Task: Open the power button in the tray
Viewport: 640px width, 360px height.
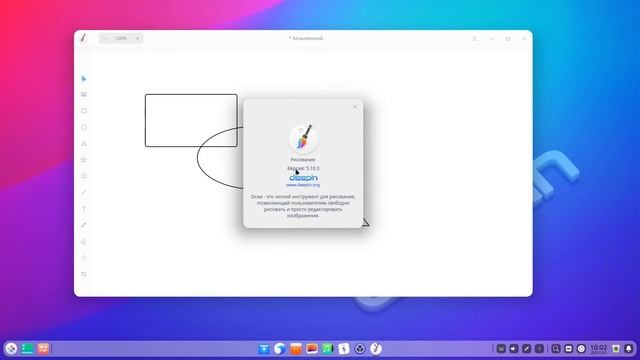Action: pos(581,349)
